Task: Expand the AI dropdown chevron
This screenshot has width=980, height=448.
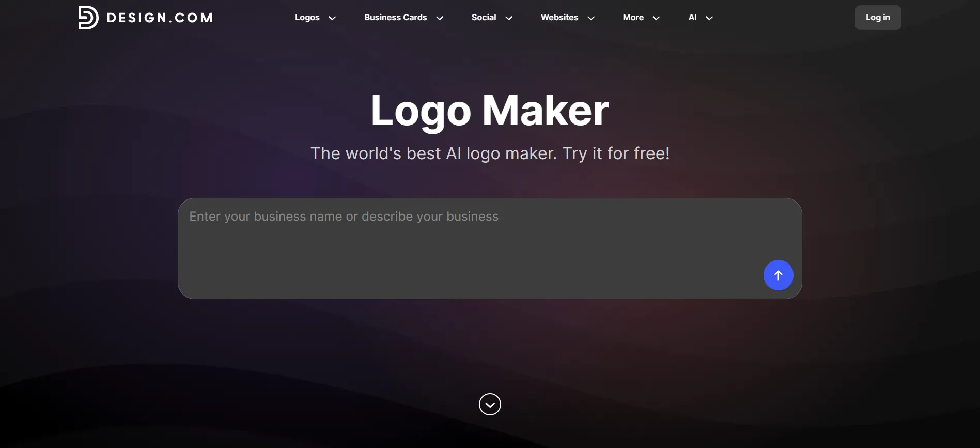Action: click(709, 18)
